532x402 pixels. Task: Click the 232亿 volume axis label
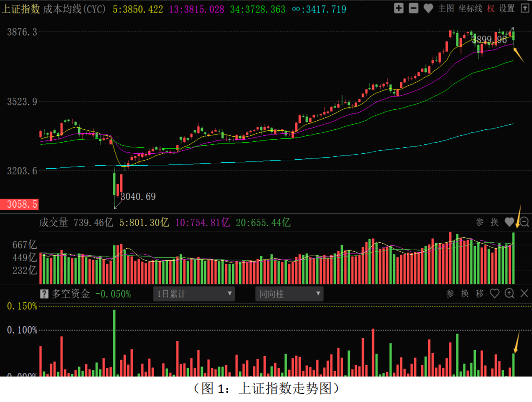tap(24, 271)
